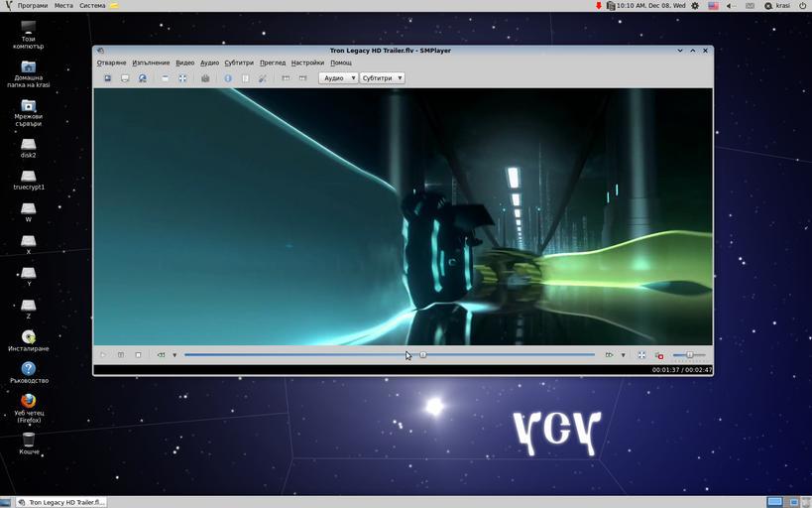Open Firefox web browser desktop icon

(29, 401)
